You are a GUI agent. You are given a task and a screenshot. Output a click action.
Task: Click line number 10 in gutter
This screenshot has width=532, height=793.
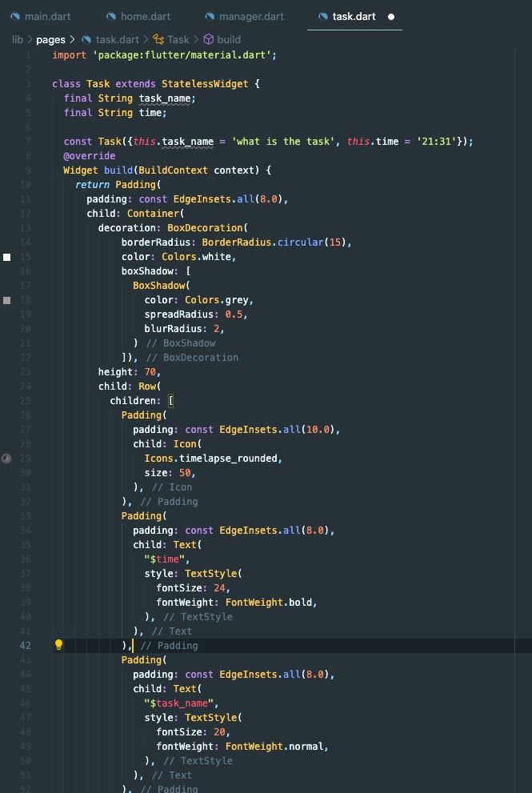pos(26,185)
